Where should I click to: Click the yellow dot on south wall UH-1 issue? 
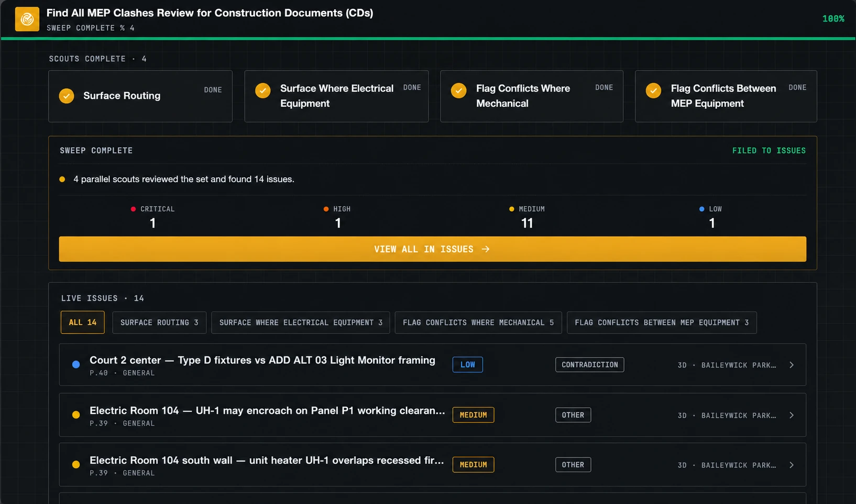(x=76, y=464)
